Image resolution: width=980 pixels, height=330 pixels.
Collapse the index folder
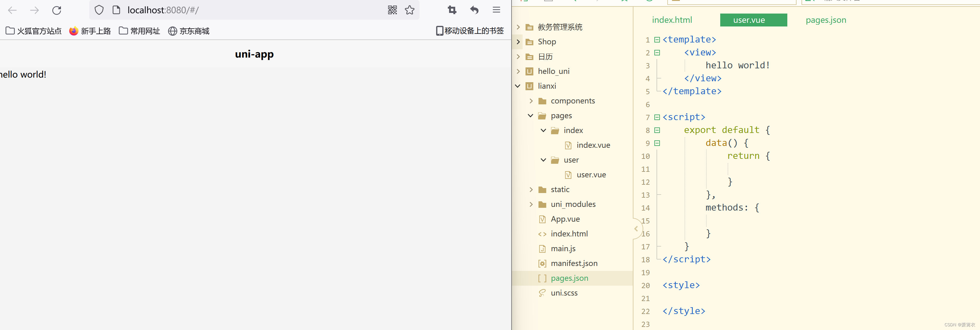(544, 131)
